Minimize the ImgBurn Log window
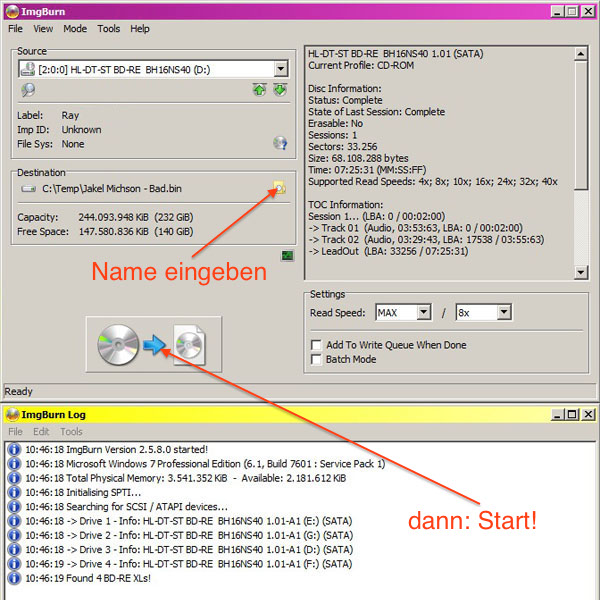This screenshot has width=600, height=600. click(558, 414)
